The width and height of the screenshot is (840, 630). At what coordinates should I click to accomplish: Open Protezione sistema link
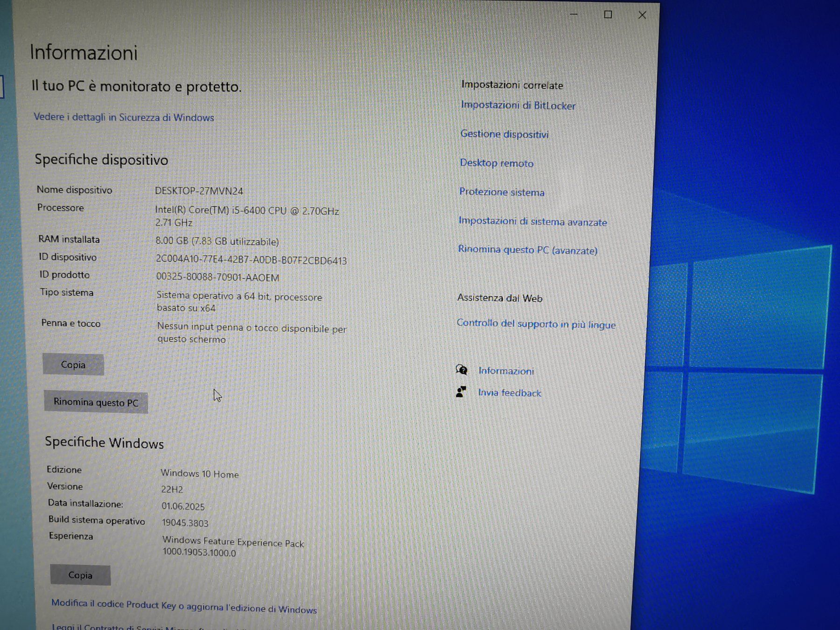[x=502, y=192]
